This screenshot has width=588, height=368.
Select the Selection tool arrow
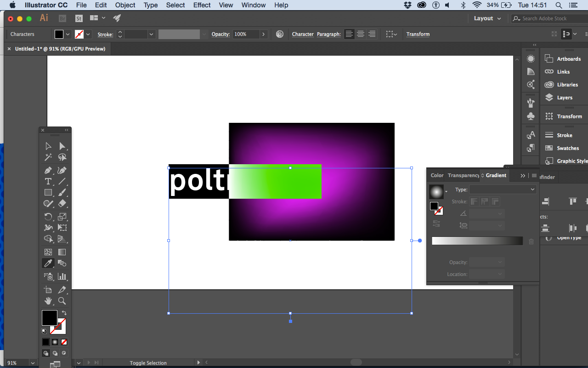pyautogui.click(x=48, y=146)
